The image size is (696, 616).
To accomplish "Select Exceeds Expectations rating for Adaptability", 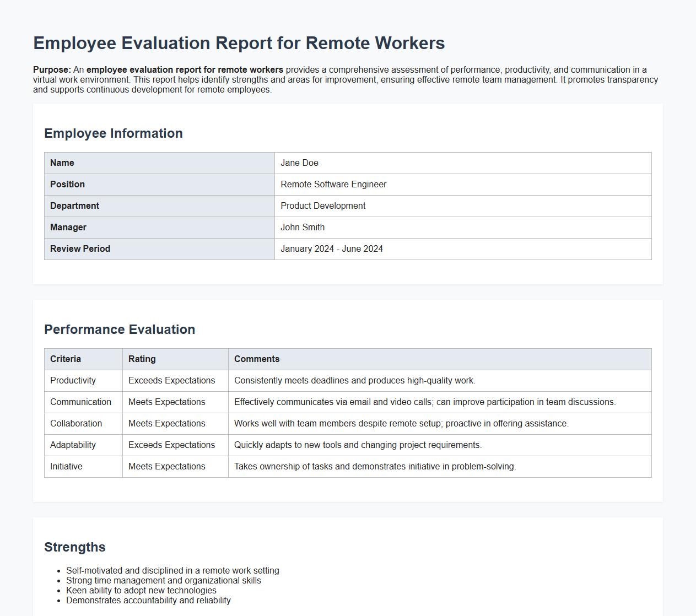I will (x=171, y=445).
